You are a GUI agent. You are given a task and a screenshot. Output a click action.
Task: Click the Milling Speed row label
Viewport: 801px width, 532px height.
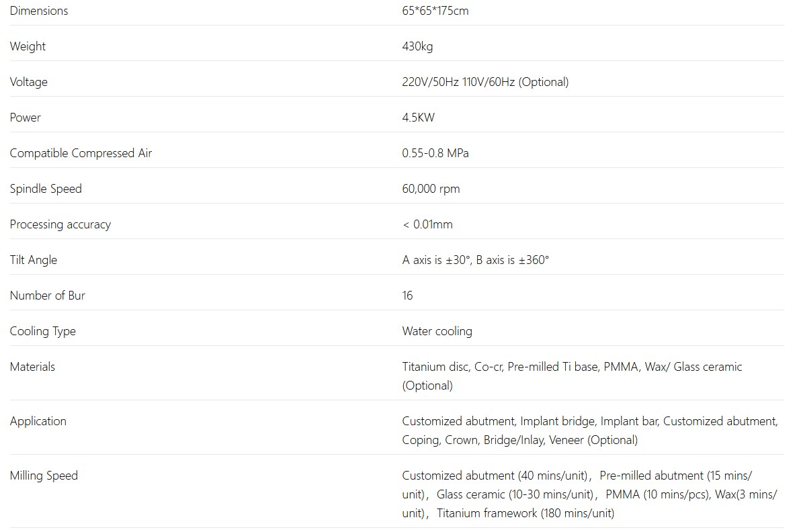pos(44,476)
